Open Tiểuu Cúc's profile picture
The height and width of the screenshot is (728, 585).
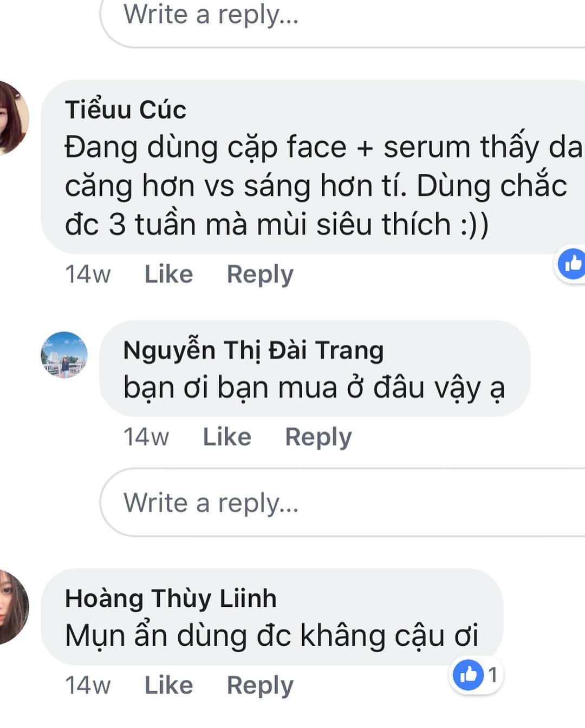tap(11, 117)
